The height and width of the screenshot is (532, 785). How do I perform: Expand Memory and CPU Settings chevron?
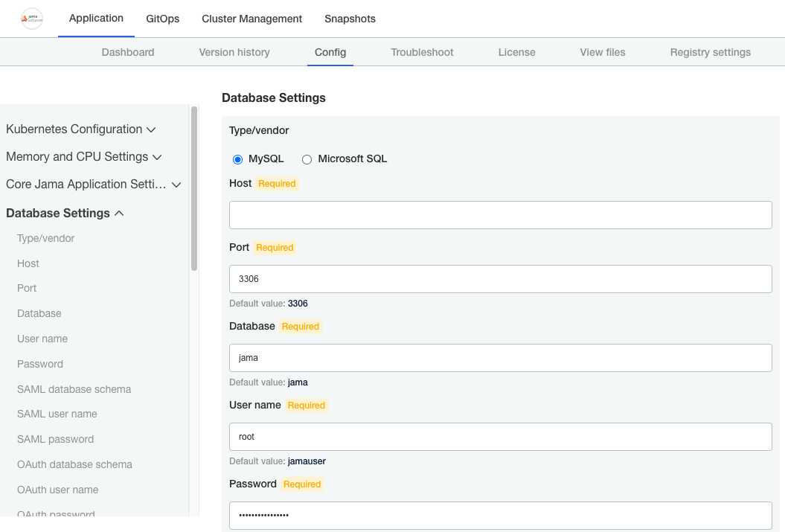[x=157, y=157]
